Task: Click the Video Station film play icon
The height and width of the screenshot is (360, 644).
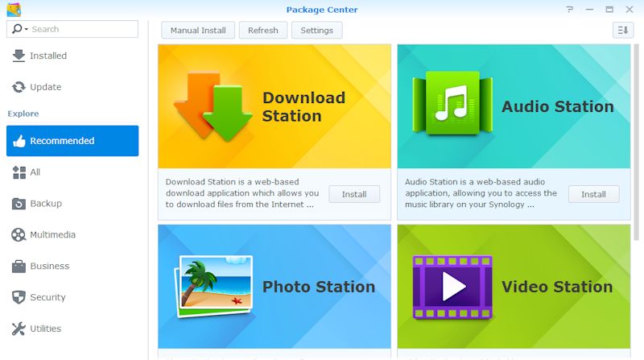Action: pos(452,287)
